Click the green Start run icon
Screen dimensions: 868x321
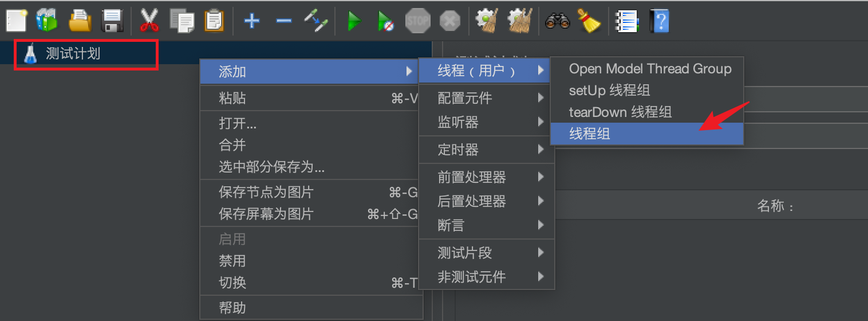click(354, 21)
